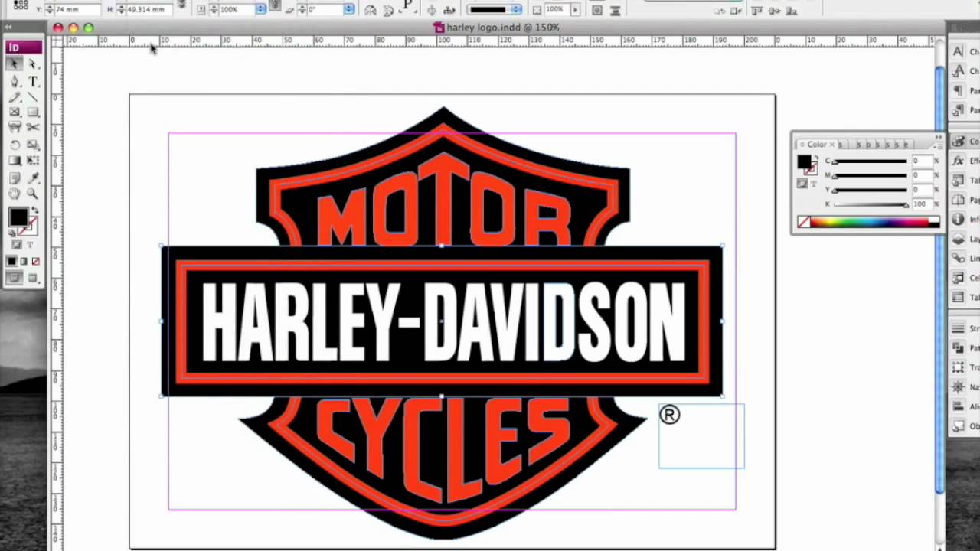Select the Eyedropper tool
The width and height of the screenshot is (980, 551).
(x=33, y=178)
